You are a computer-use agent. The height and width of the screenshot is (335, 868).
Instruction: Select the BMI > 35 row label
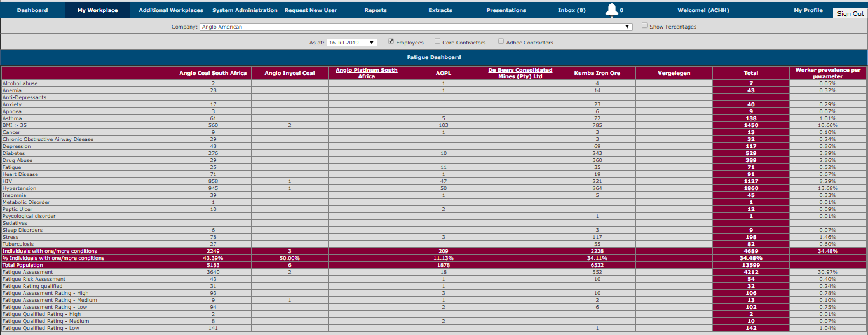(x=15, y=125)
